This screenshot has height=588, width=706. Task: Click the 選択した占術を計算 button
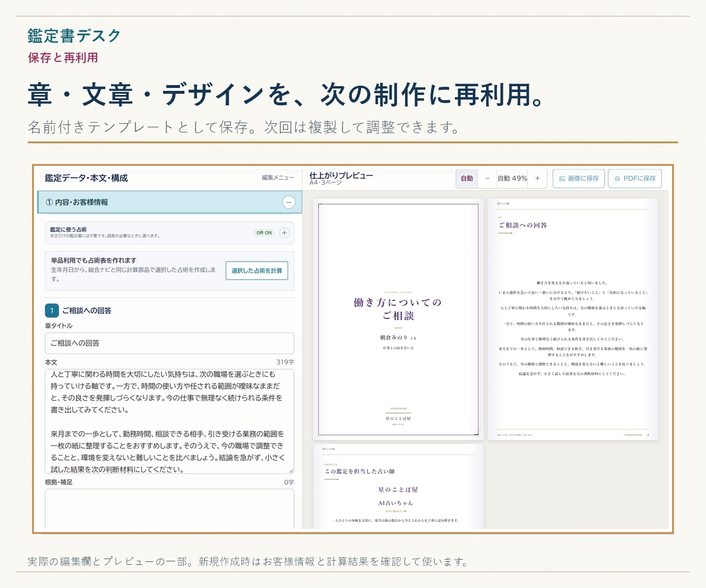[x=257, y=270]
